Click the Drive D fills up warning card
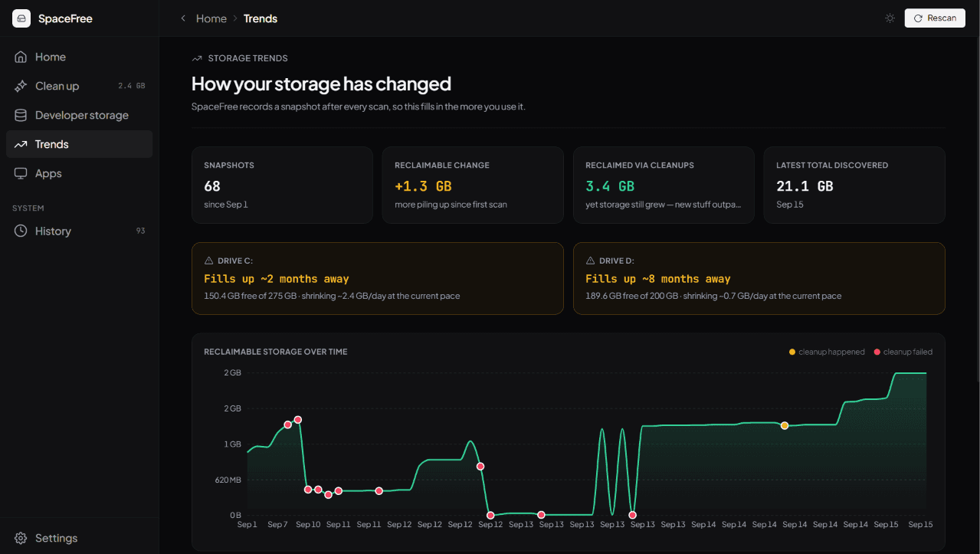The width and height of the screenshot is (980, 554). [759, 278]
